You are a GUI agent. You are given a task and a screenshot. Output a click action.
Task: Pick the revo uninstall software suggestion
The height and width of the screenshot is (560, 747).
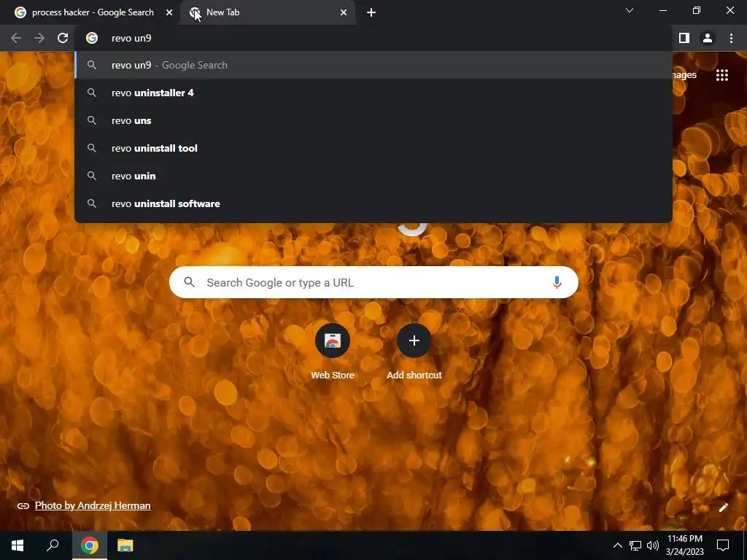pyautogui.click(x=373, y=203)
